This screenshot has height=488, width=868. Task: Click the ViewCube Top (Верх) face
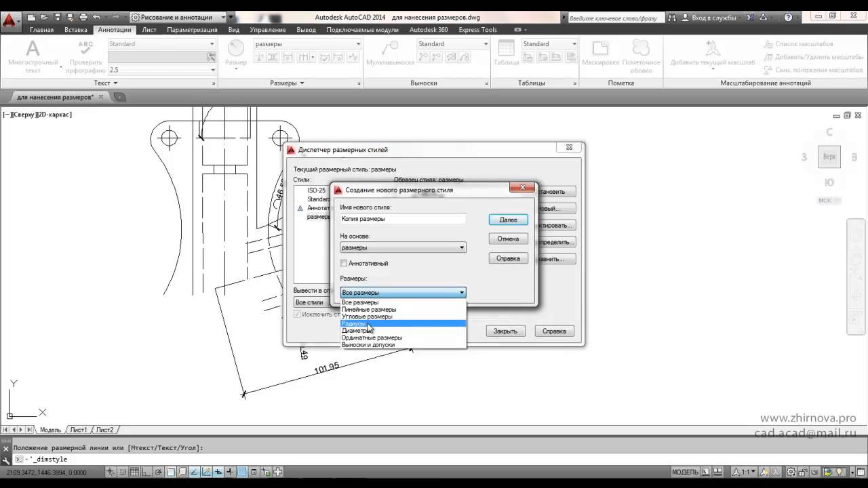[x=829, y=157]
